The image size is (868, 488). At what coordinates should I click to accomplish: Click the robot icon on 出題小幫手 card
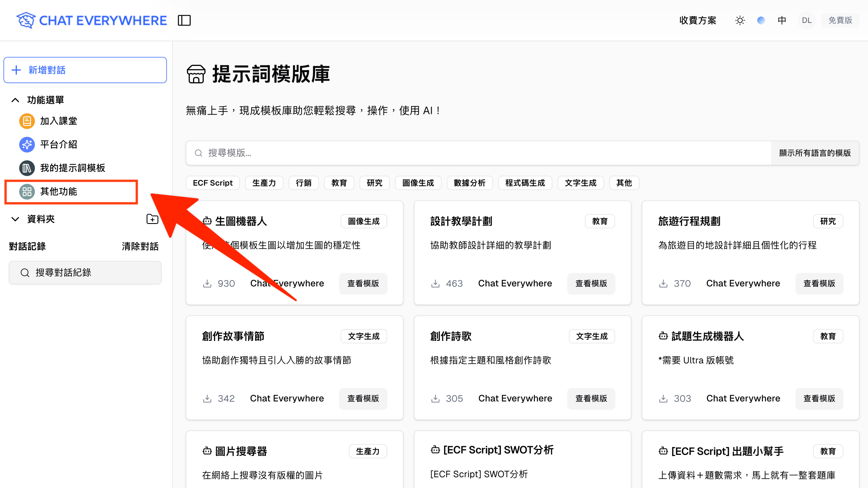[x=663, y=451]
